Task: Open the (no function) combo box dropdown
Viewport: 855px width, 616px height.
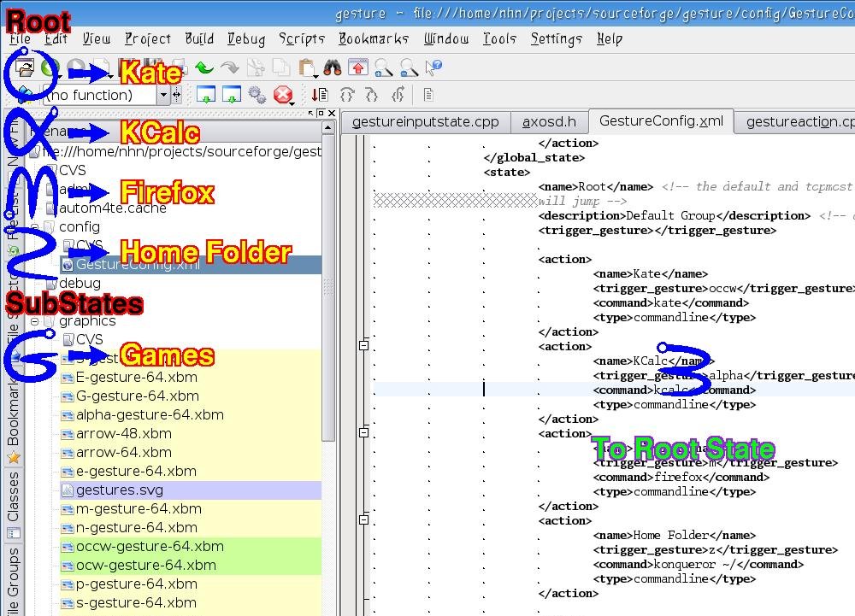Action: [x=163, y=96]
